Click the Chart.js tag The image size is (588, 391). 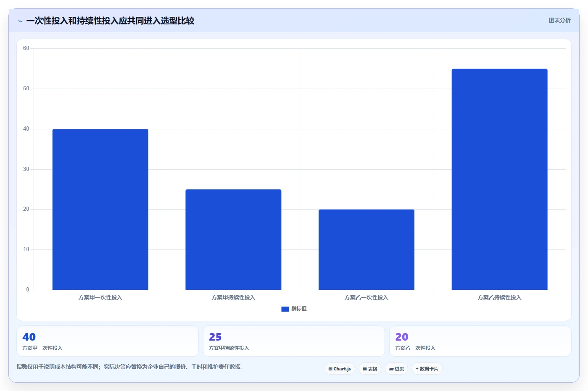click(340, 369)
